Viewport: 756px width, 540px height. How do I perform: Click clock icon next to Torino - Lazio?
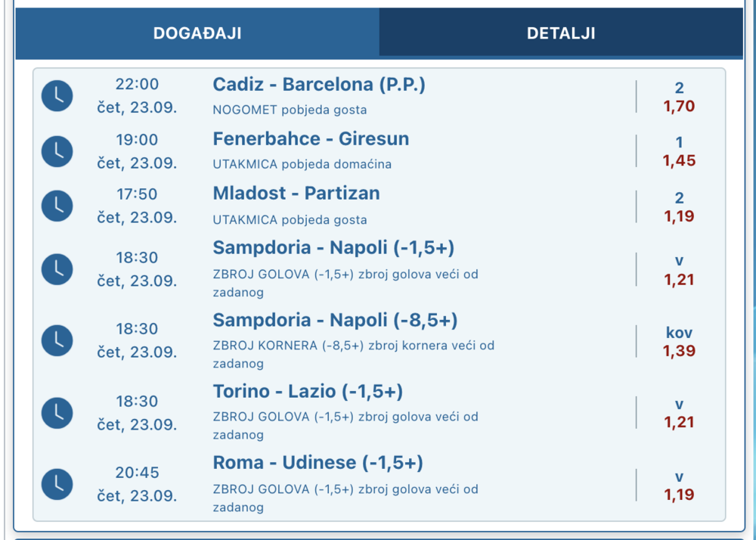[x=57, y=412]
